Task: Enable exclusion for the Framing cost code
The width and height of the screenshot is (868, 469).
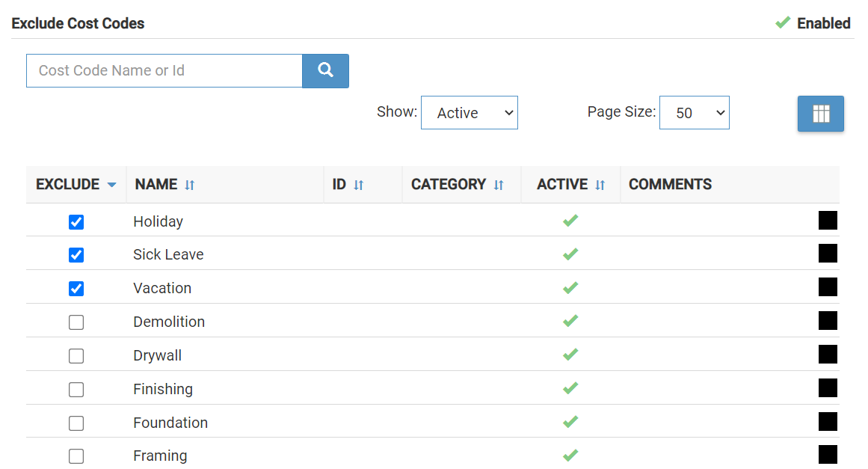Action: [76, 456]
